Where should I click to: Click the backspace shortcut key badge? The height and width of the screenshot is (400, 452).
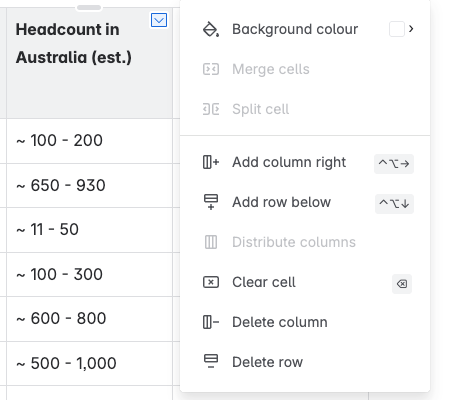[x=402, y=284]
